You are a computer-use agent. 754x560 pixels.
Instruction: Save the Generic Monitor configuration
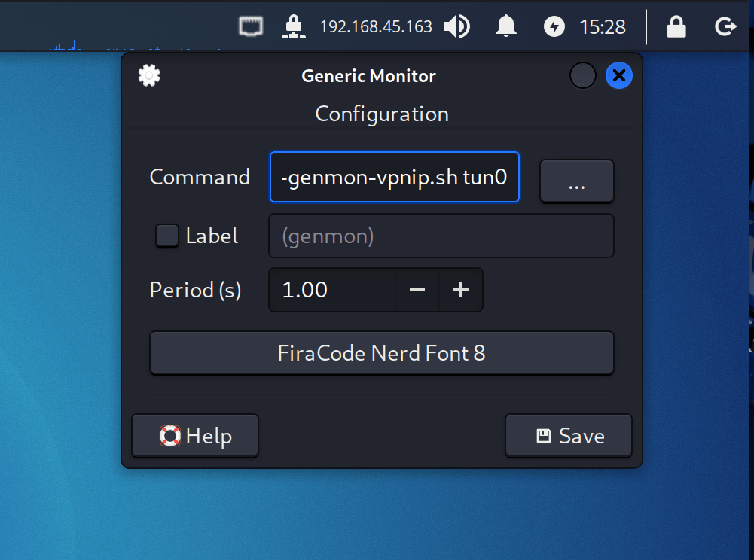[569, 436]
